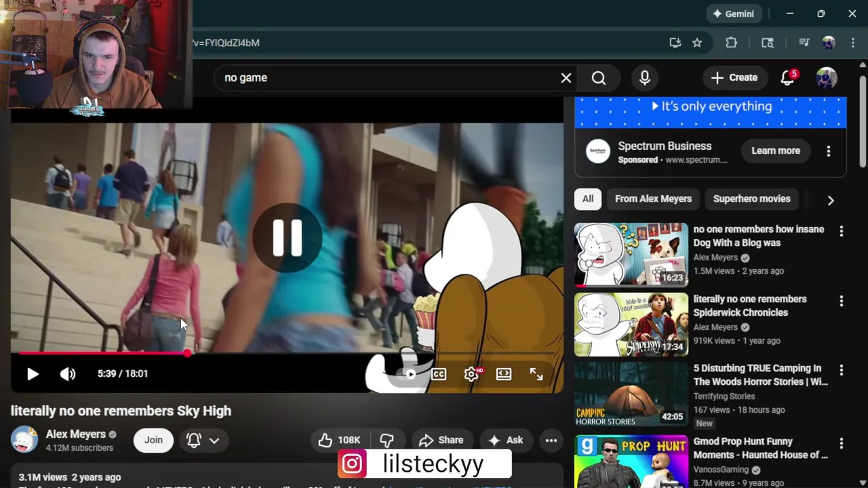Viewport: 868px width, 488px height.
Task: Toggle the autoplay switch
Action: click(x=408, y=374)
